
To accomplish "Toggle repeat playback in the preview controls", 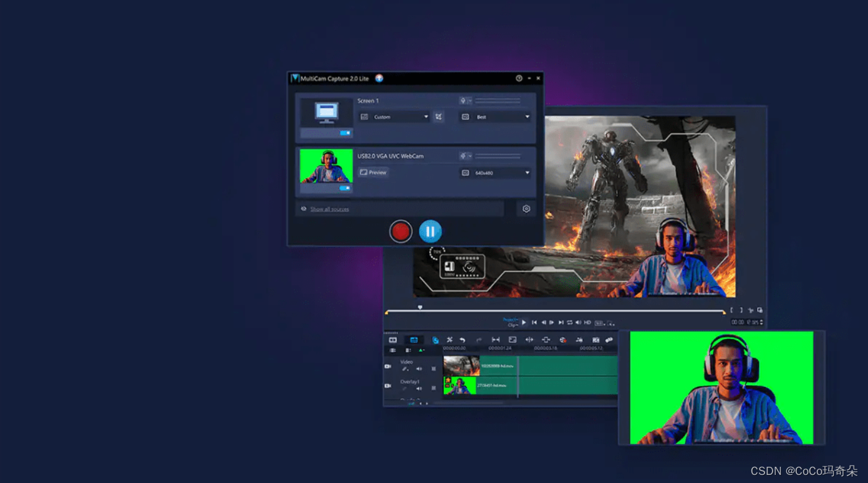I will pyautogui.click(x=570, y=322).
